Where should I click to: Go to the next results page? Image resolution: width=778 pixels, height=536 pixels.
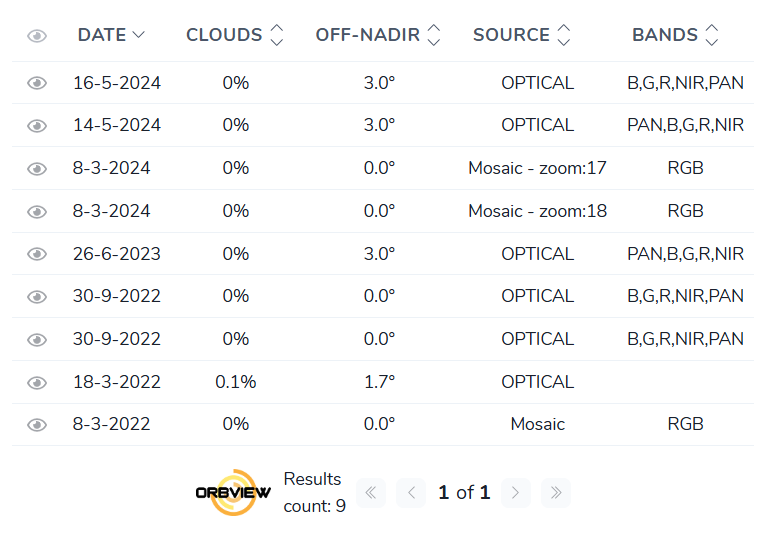[516, 493]
